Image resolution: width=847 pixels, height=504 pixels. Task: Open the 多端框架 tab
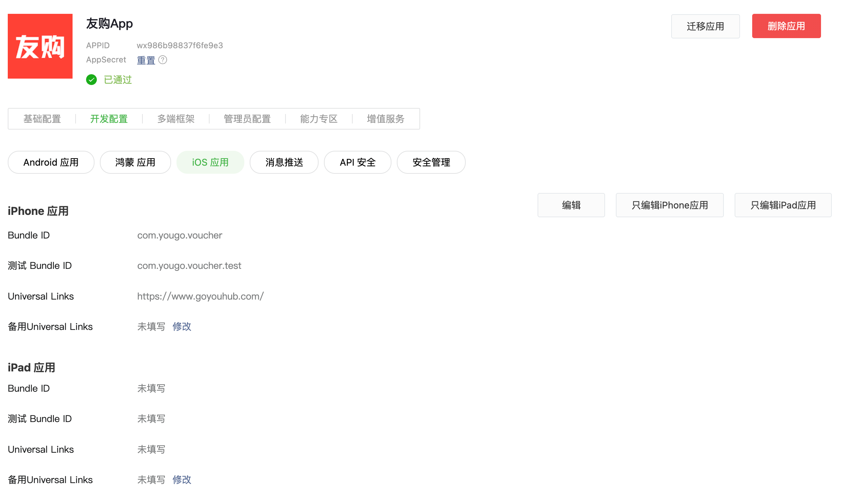(175, 119)
